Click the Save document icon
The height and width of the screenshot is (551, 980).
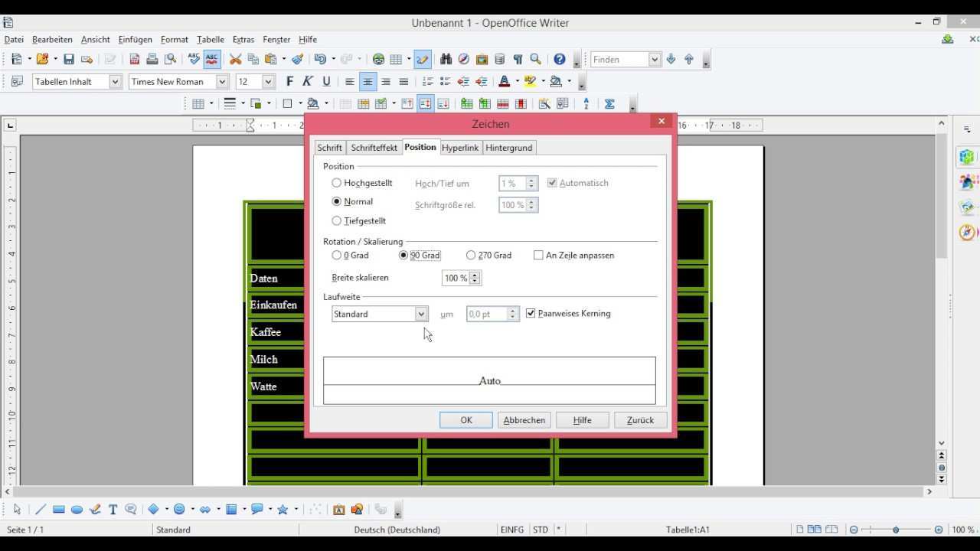pyautogui.click(x=69, y=60)
